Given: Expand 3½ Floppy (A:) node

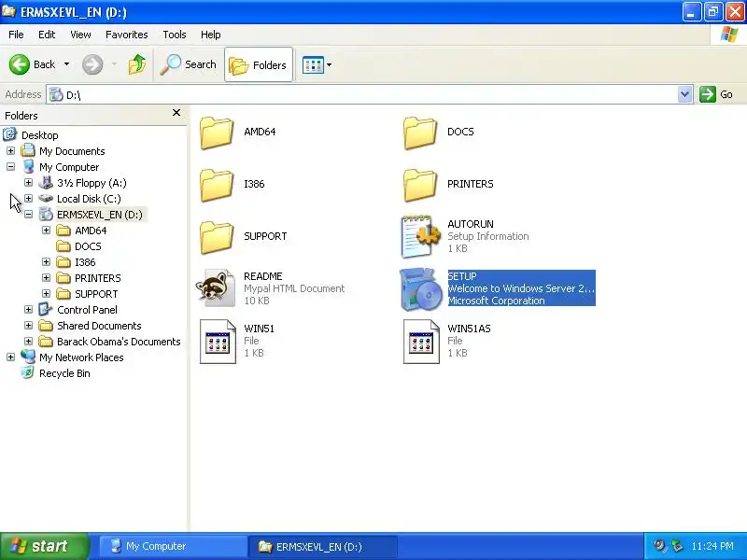Looking at the screenshot, I should point(28,182).
